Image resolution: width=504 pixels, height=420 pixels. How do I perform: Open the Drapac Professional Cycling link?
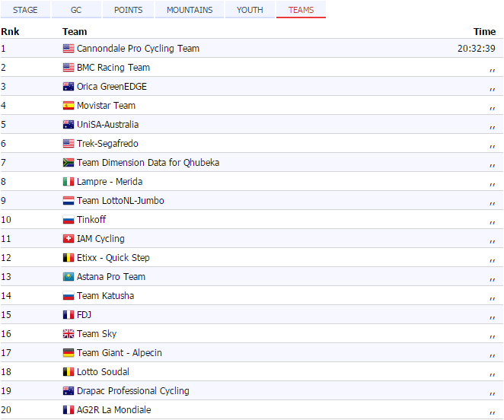point(132,391)
